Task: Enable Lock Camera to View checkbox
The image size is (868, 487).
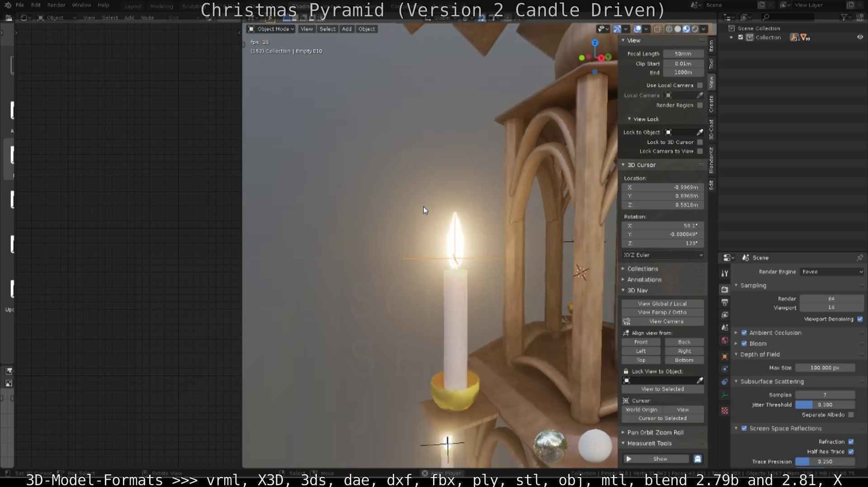Action: (x=700, y=151)
